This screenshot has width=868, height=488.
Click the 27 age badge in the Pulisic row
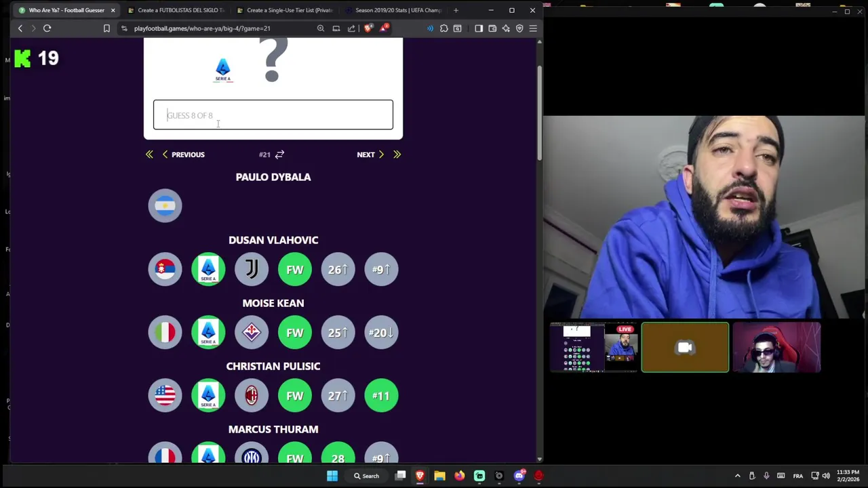pos(338,395)
